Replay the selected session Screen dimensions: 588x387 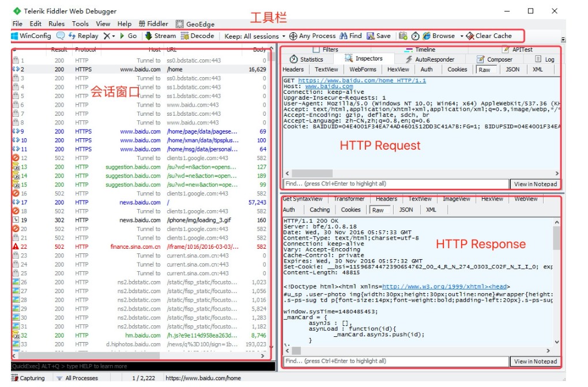point(83,36)
